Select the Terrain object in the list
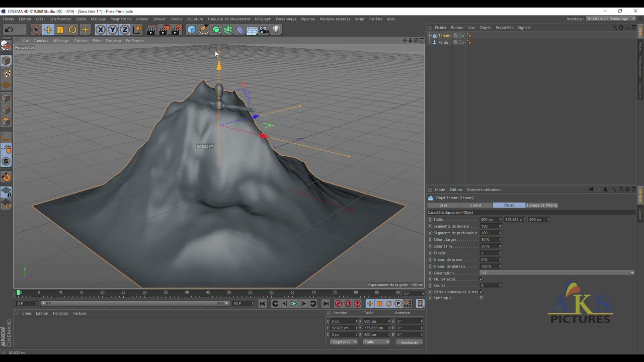 tap(444, 36)
